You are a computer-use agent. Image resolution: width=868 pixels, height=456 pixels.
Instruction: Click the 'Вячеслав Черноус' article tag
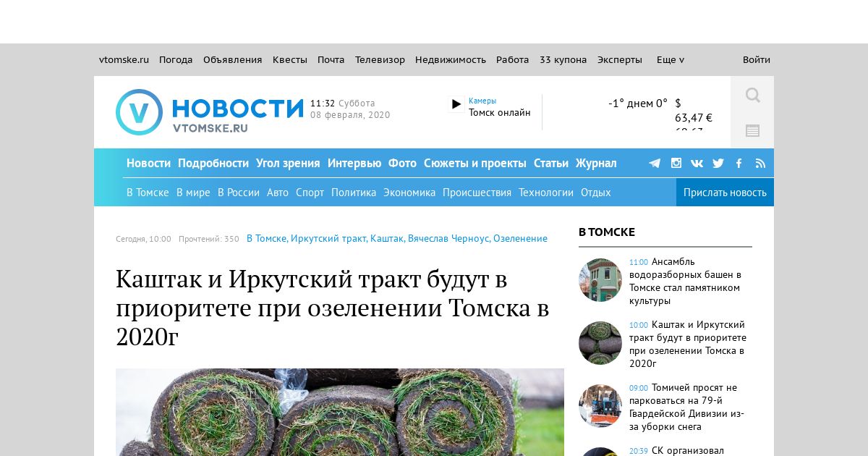[448, 239]
